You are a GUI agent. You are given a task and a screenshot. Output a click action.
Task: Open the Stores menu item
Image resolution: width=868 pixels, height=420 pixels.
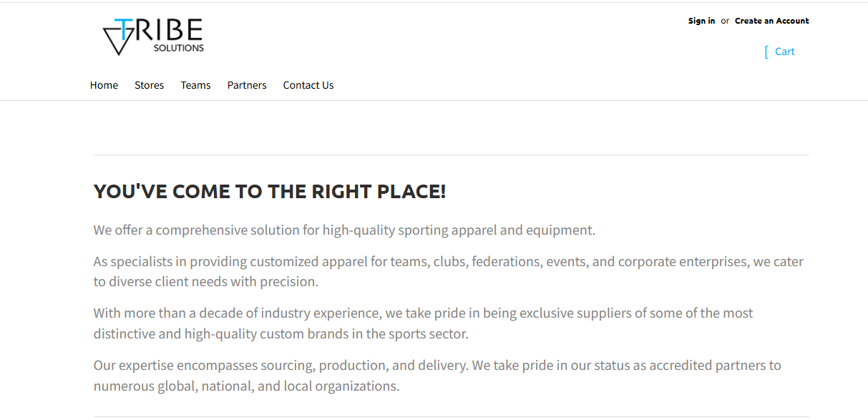pos(149,85)
